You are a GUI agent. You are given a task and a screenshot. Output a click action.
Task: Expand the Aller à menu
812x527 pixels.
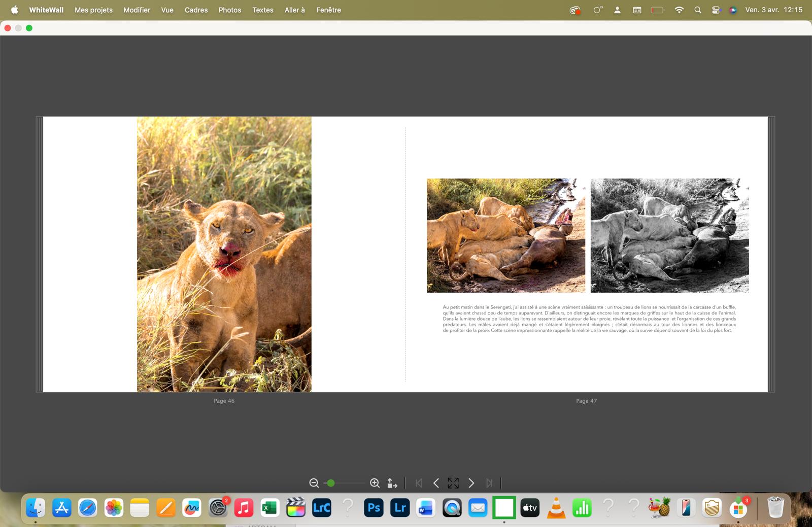[x=294, y=10]
